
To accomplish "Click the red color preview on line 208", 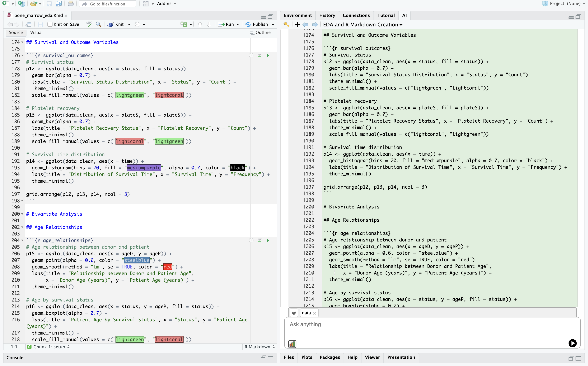I will click(168, 267).
